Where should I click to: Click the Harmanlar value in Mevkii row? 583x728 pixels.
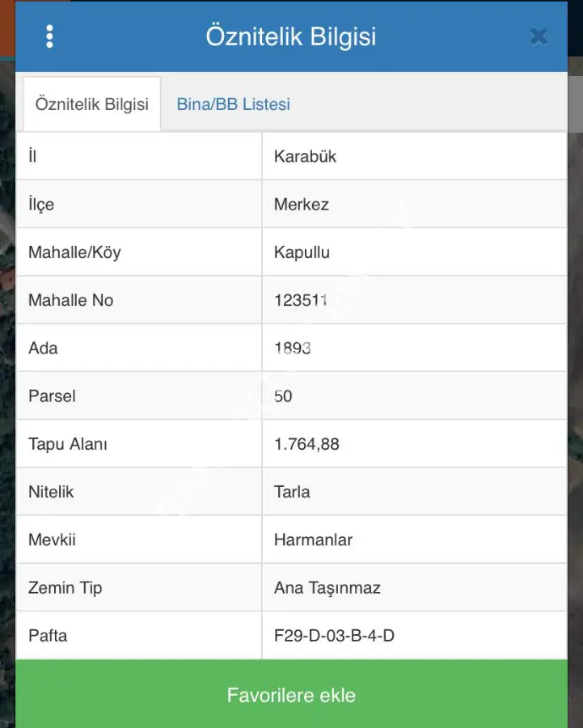coord(313,540)
